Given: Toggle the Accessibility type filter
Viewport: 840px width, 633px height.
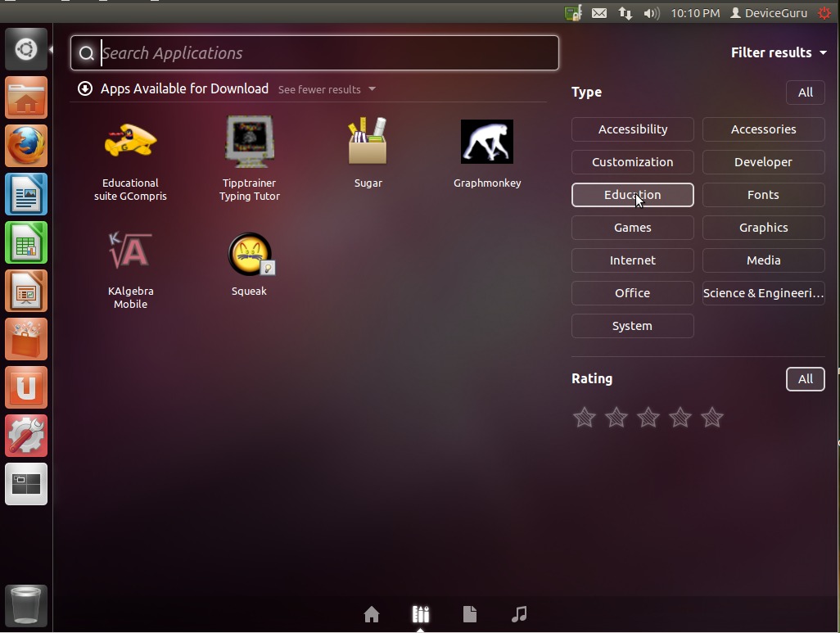Looking at the screenshot, I should coord(633,129).
